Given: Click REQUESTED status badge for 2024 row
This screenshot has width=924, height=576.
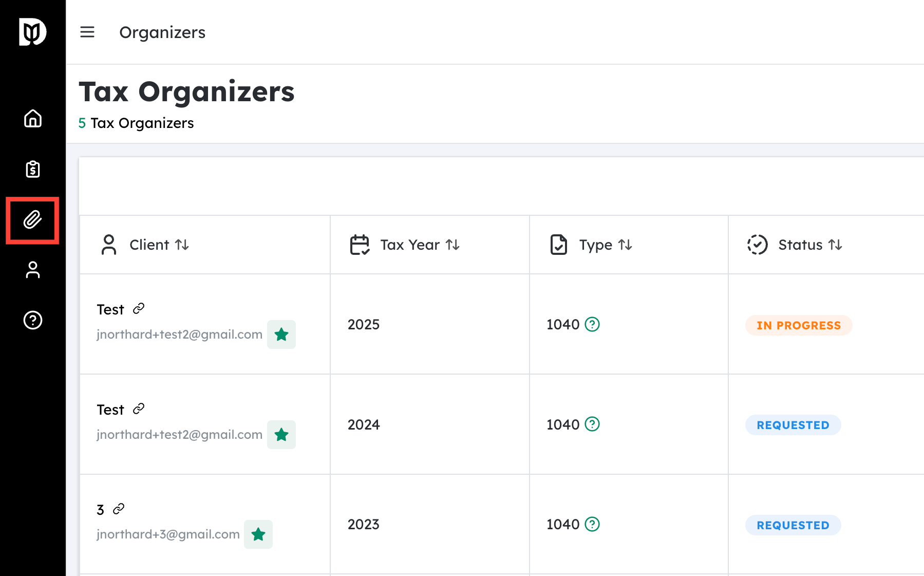Looking at the screenshot, I should tap(793, 425).
